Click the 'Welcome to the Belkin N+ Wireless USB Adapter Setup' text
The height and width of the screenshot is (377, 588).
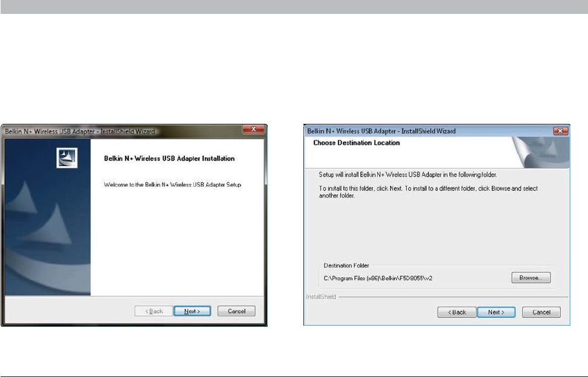tap(172, 185)
